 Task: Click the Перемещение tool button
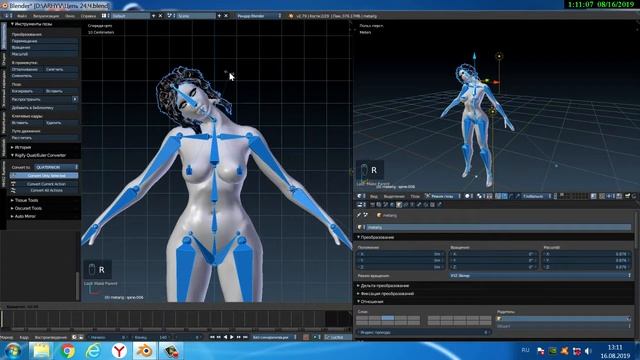[x=44, y=41]
